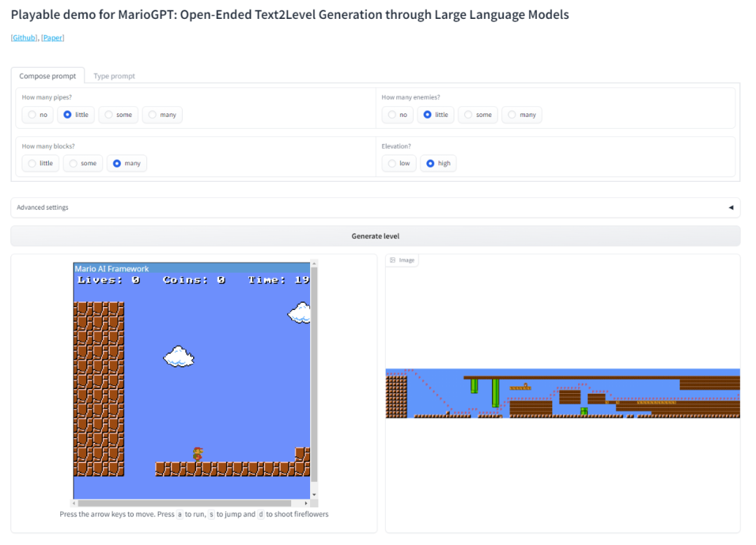Select 'some' for how many blocks
Image resolution: width=756 pixels, height=545 pixels.
[x=83, y=163]
